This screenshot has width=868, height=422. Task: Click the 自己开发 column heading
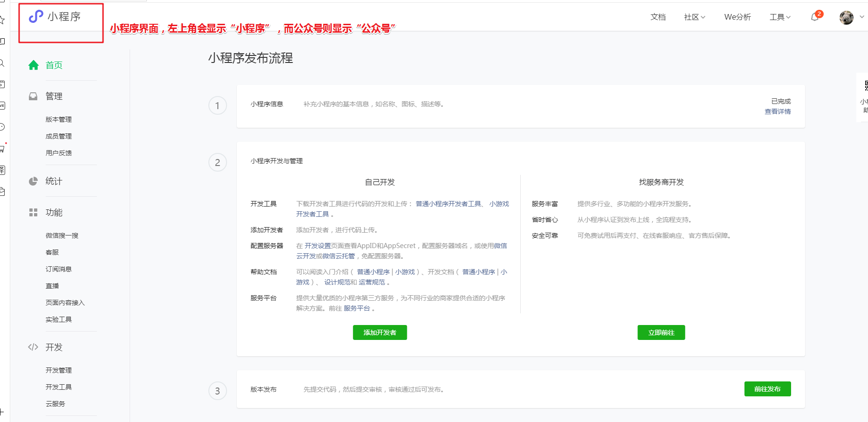pos(380,182)
